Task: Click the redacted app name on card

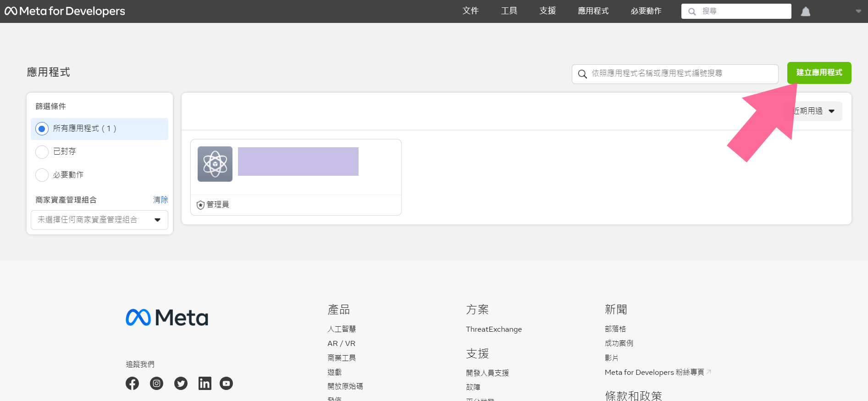Action: pos(298,162)
